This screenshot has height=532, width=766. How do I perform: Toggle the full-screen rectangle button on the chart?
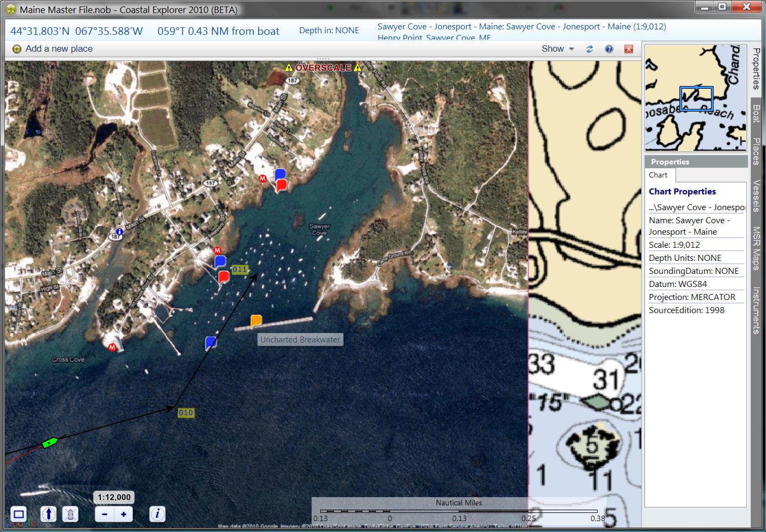[x=19, y=514]
